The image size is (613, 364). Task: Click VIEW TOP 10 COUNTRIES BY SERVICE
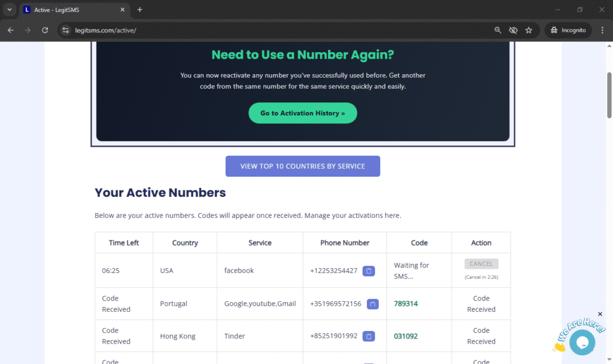pos(302,166)
